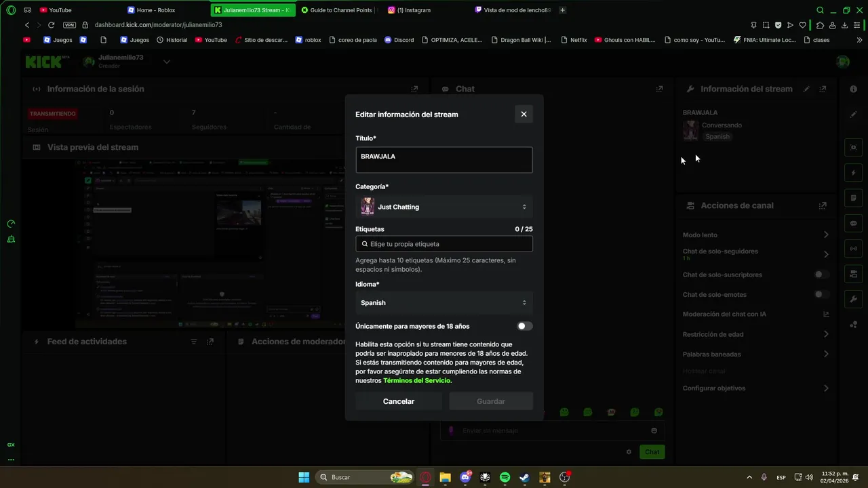Pop out the Información de la sesión panel
The image size is (868, 488).
click(x=414, y=89)
